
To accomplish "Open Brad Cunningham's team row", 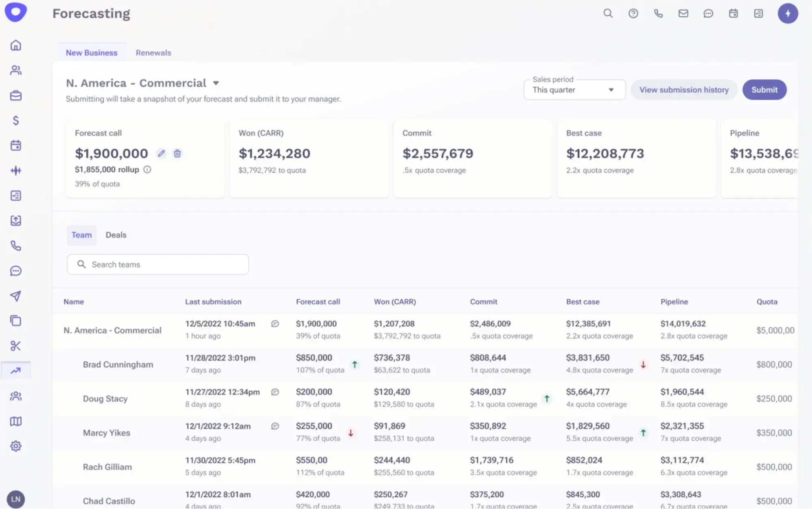I will pos(118,364).
